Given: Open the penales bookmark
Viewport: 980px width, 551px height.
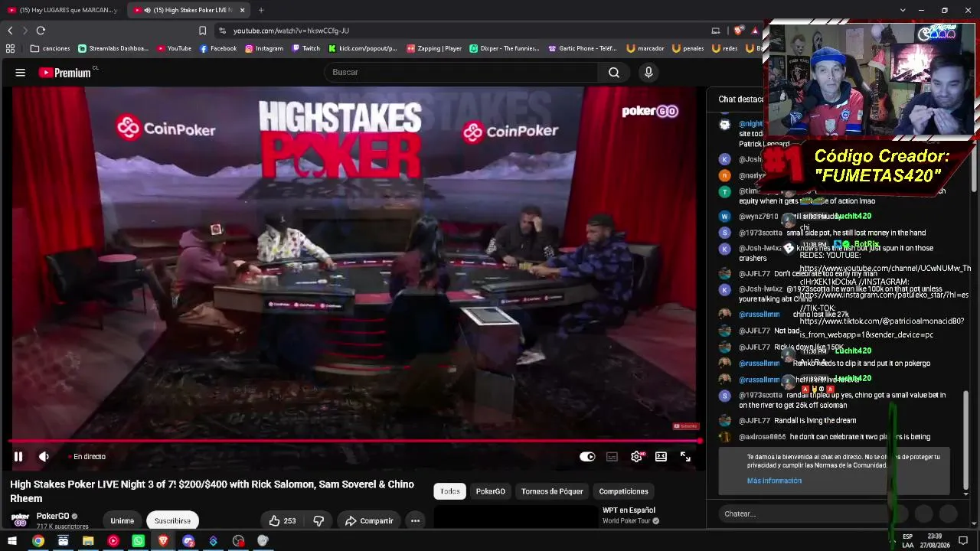Looking at the screenshot, I should (x=688, y=48).
